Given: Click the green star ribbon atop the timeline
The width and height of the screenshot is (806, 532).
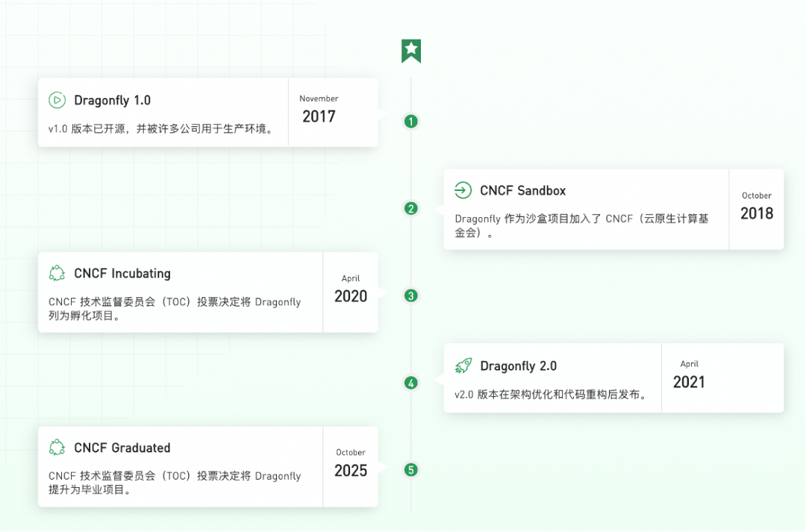Looking at the screenshot, I should point(411,51).
